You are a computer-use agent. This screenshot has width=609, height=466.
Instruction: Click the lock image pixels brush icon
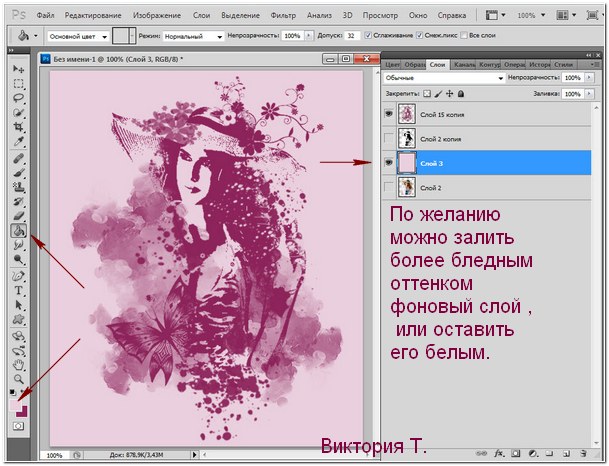point(438,94)
